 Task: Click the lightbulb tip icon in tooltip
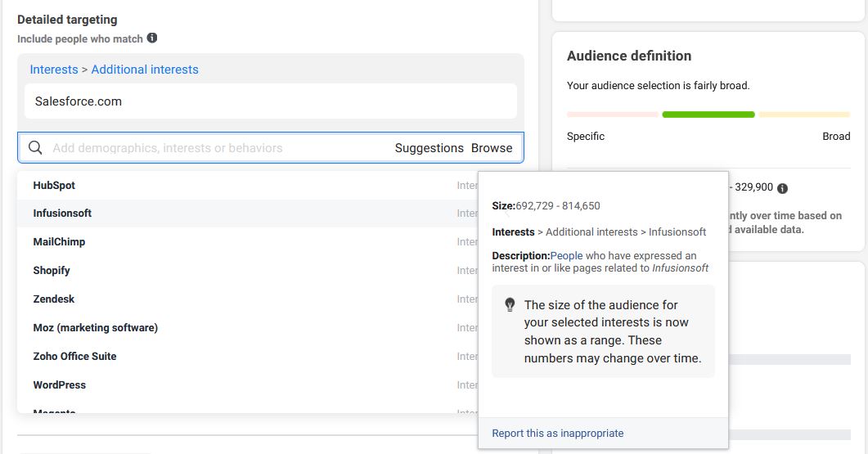510,305
